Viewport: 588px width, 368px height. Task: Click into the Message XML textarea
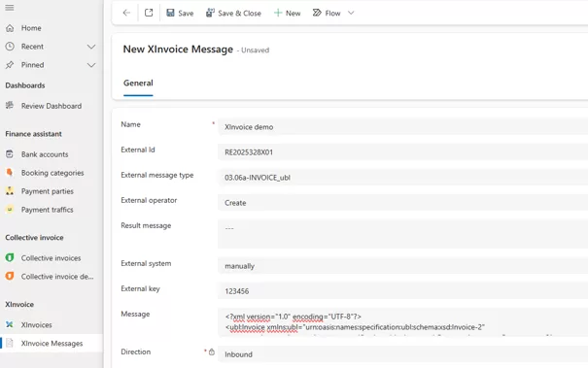(x=402, y=322)
